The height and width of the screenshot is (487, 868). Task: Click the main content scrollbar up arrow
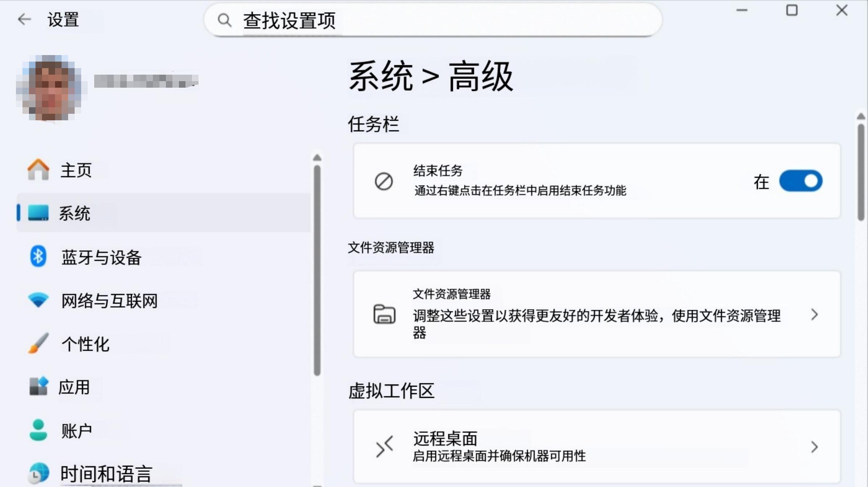(x=861, y=117)
